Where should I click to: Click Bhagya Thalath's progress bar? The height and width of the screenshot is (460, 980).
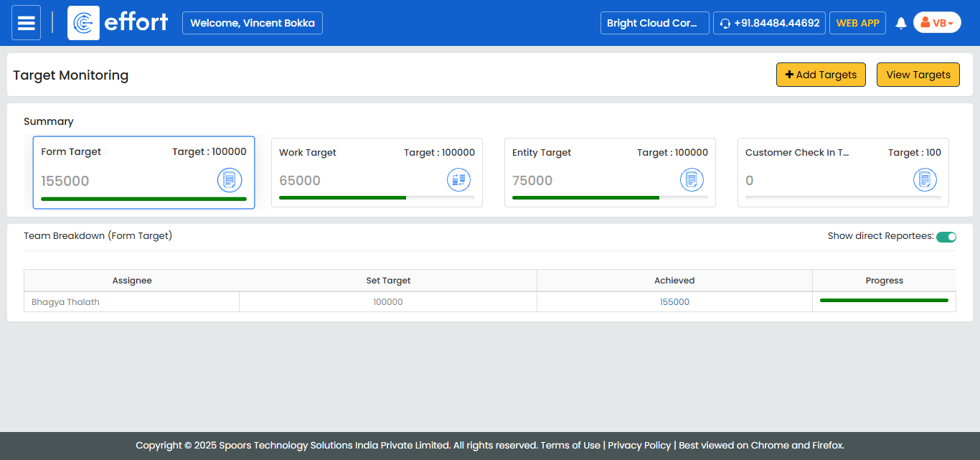[884, 301]
